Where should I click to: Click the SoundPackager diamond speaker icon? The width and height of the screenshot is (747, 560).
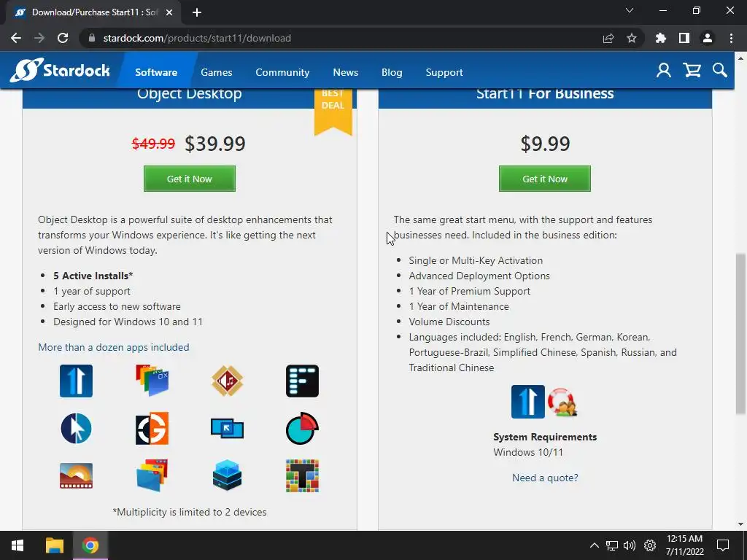pos(228,381)
